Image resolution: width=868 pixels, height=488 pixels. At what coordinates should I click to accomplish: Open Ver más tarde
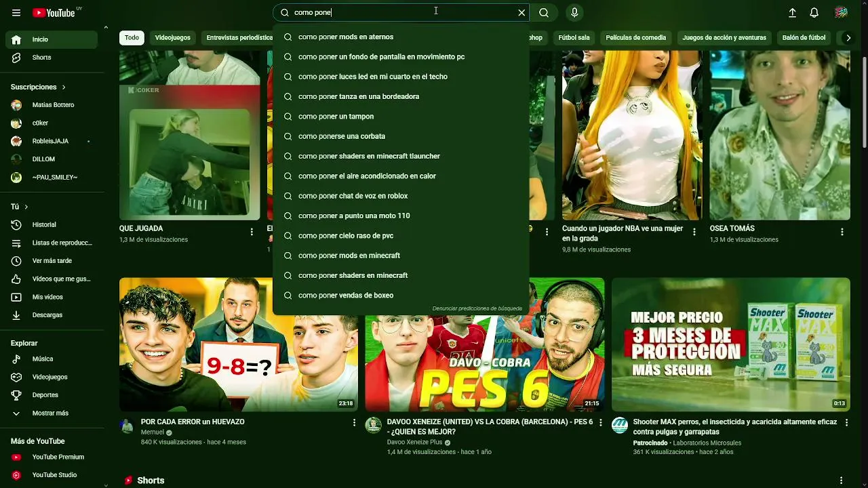[x=52, y=261]
